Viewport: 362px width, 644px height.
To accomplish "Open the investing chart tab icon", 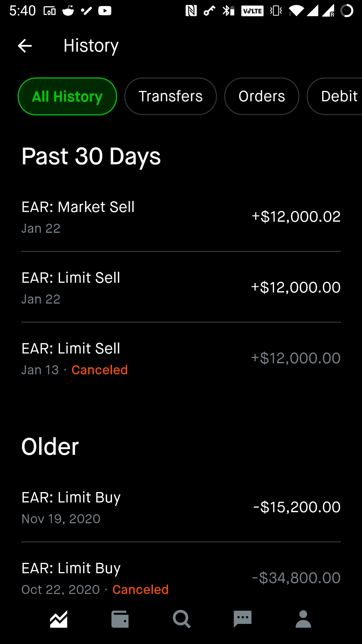I will [x=59, y=619].
